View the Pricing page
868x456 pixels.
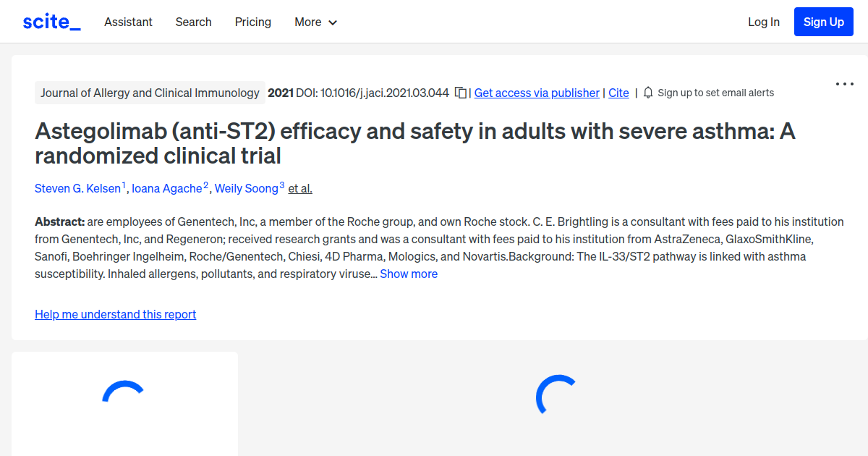[252, 22]
